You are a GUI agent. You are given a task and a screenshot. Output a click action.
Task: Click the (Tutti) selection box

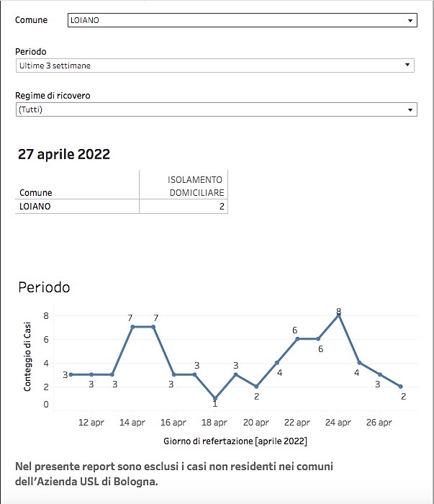point(217,109)
